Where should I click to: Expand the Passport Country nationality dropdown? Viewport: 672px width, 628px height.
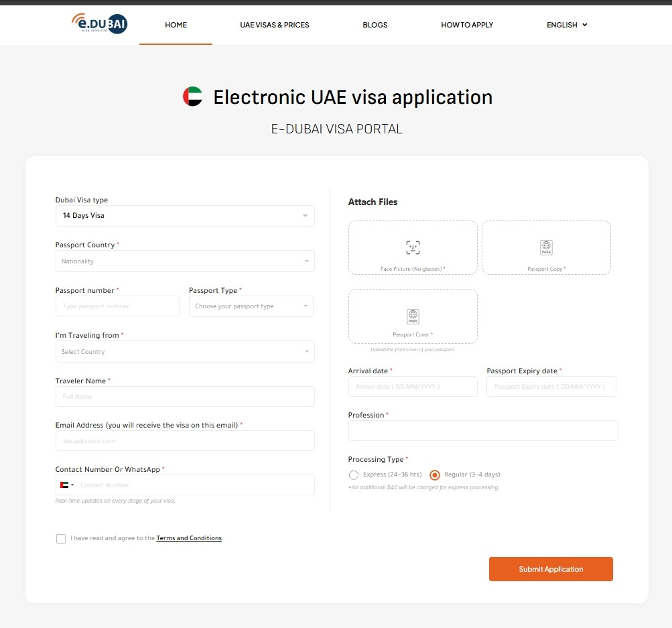(184, 261)
